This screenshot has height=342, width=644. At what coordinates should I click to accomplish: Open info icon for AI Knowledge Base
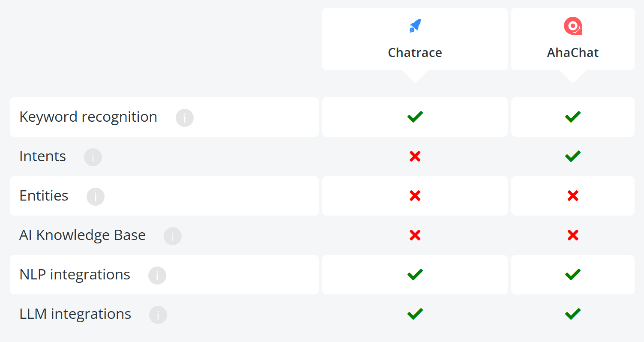(173, 236)
